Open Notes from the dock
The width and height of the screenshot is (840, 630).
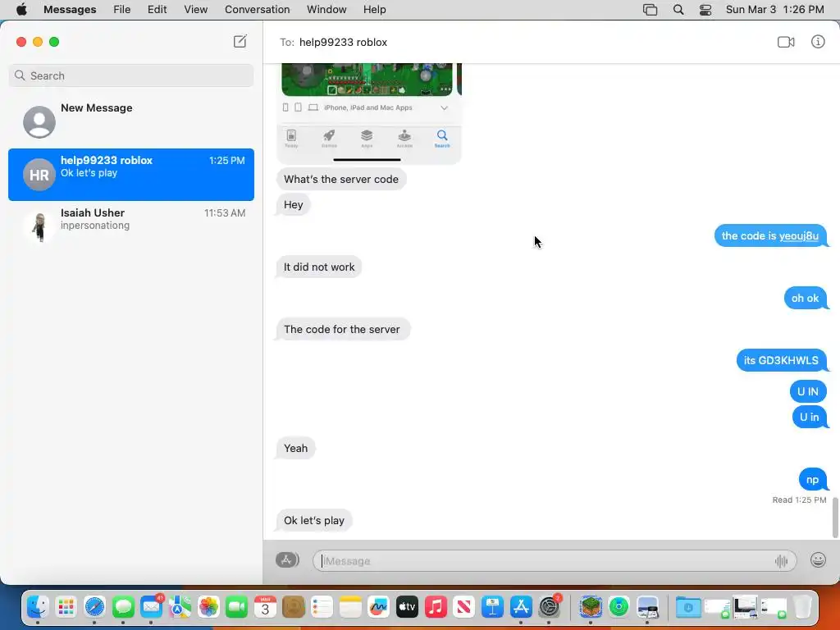click(x=350, y=607)
